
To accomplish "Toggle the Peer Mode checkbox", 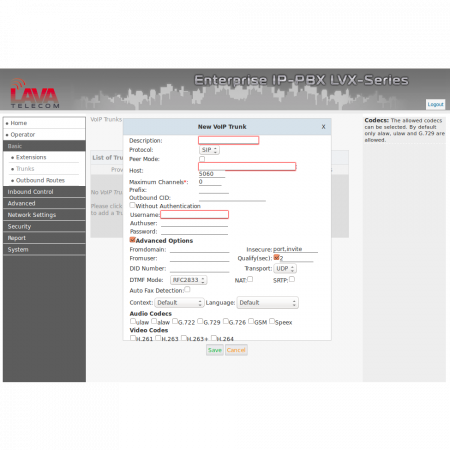I will click(202, 159).
